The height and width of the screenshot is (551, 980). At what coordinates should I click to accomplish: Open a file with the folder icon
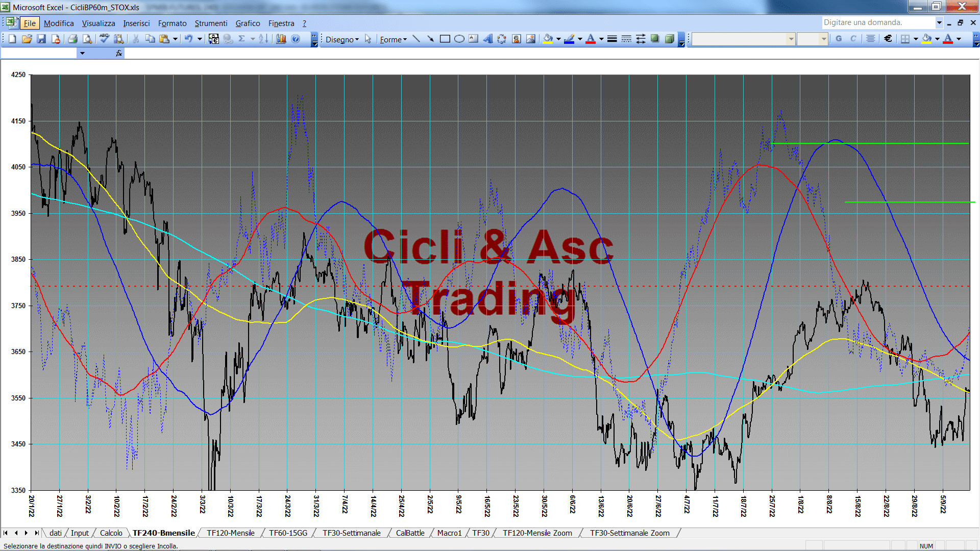[x=27, y=39]
